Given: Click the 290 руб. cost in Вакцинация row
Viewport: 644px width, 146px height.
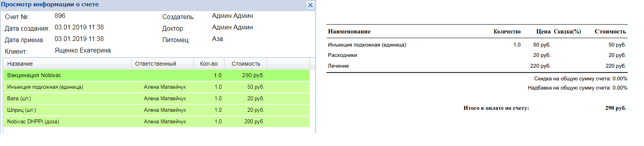Looking at the screenshot, I should (253, 75).
